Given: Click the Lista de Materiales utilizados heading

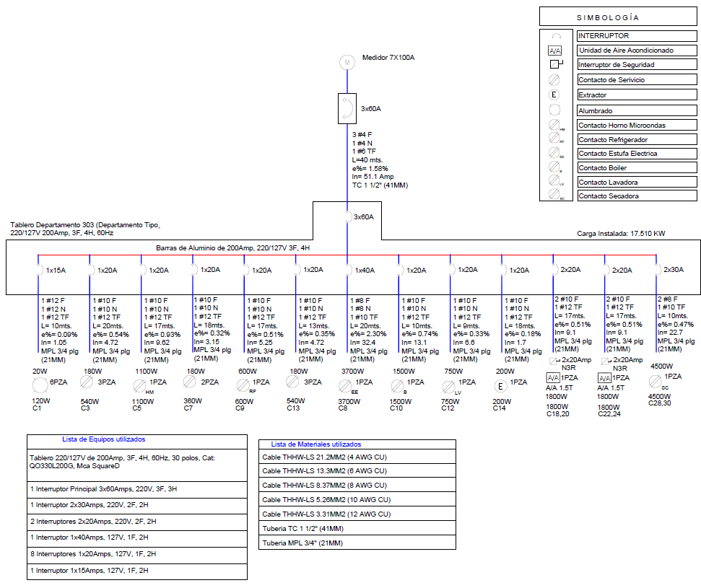Looking at the screenshot, I should (x=316, y=444).
